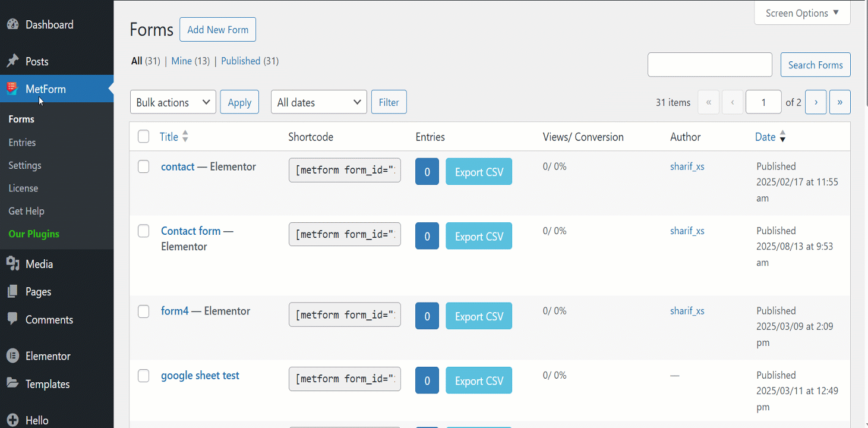Click shortcode field for google sheet test

345,379
